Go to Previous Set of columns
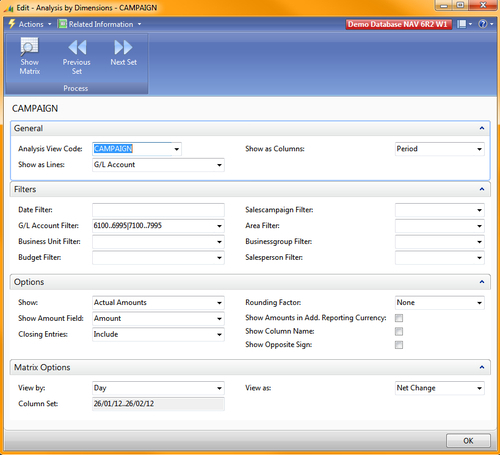The width and height of the screenshot is (500, 455). tap(77, 57)
